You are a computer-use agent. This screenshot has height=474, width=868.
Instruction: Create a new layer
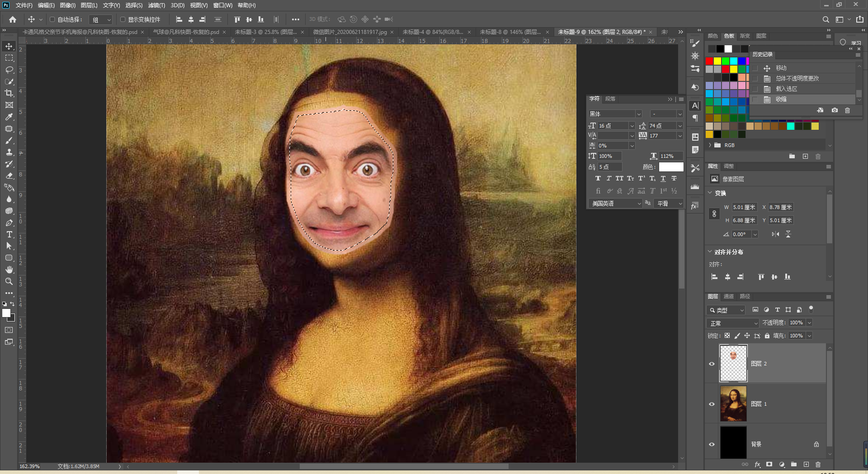tap(806, 465)
